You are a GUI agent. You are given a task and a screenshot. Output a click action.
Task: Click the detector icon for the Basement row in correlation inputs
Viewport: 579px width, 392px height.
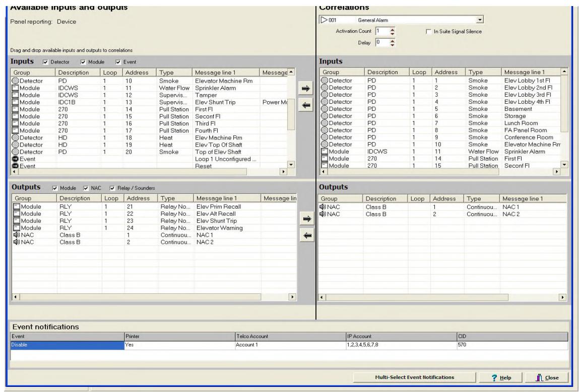324,108
